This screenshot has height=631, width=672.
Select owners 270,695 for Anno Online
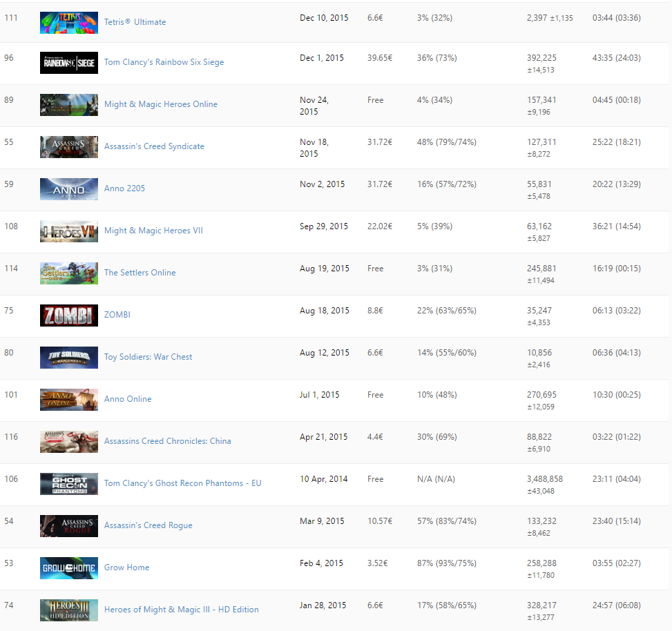tap(541, 394)
